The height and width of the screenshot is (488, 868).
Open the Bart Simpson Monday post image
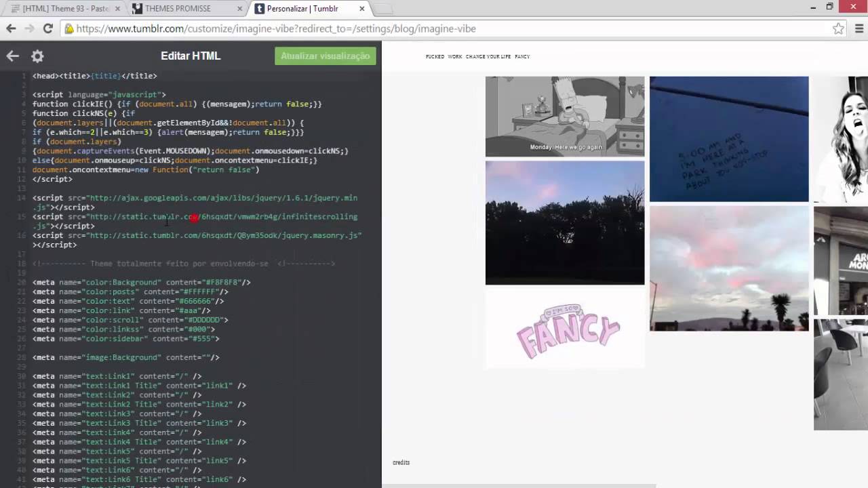pos(565,117)
